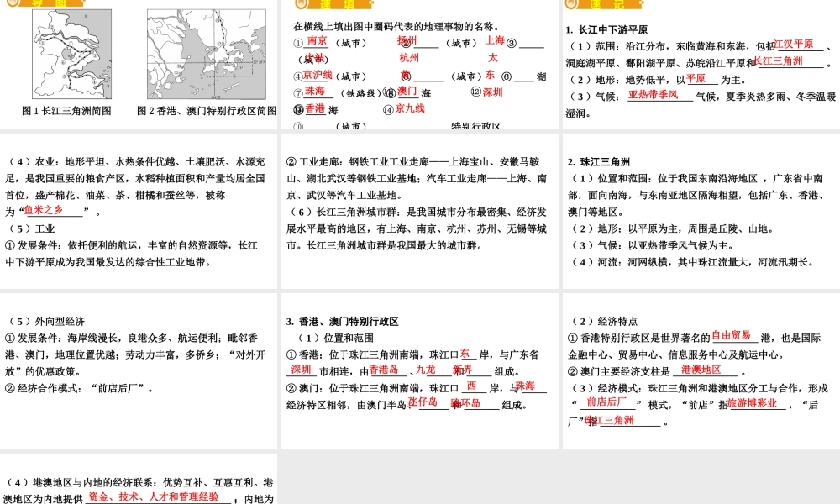Viewport: 840px width, 504px height.
Task: Click the red answer 资金、技术、人才和管理经验
Action: (x=154, y=496)
